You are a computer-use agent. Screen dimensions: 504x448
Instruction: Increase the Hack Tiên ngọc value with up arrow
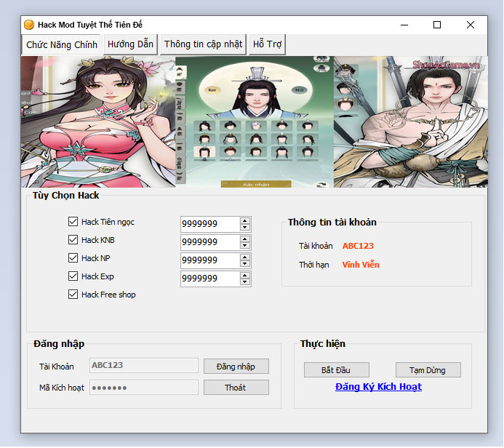pos(245,220)
